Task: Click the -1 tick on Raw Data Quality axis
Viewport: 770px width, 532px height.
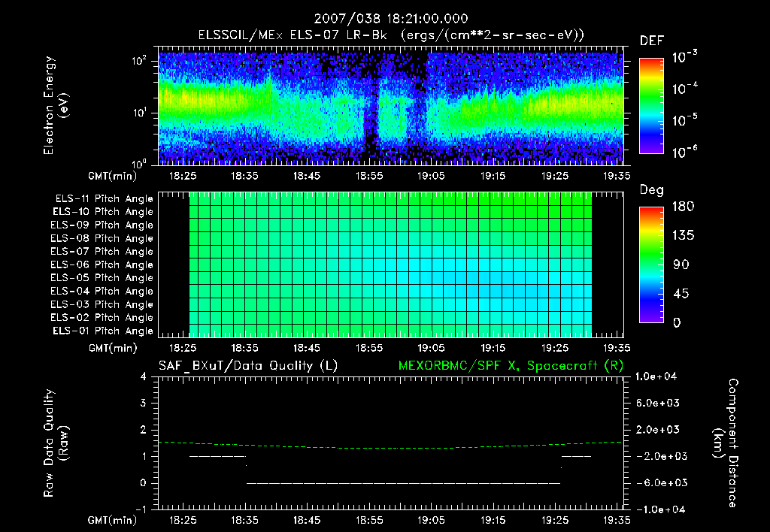Action: click(x=141, y=510)
